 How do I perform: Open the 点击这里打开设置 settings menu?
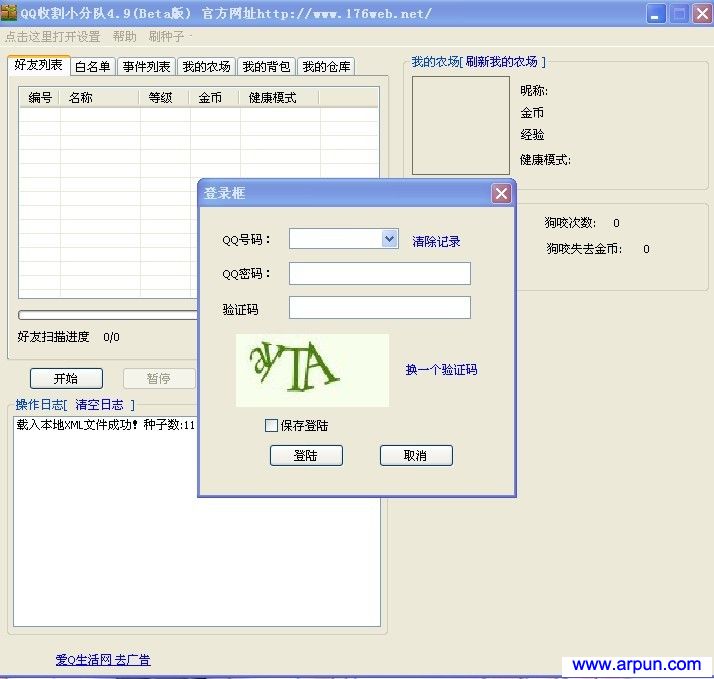point(52,36)
